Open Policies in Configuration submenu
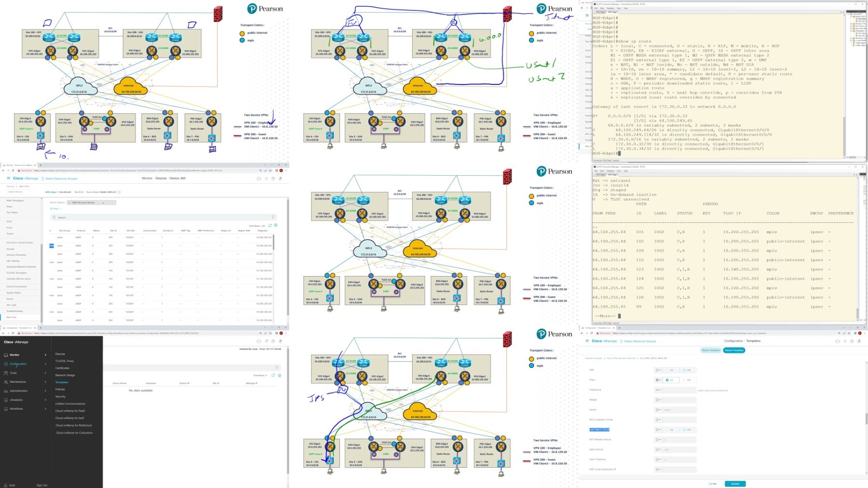Screen dimensions: 868x488 [60, 389]
